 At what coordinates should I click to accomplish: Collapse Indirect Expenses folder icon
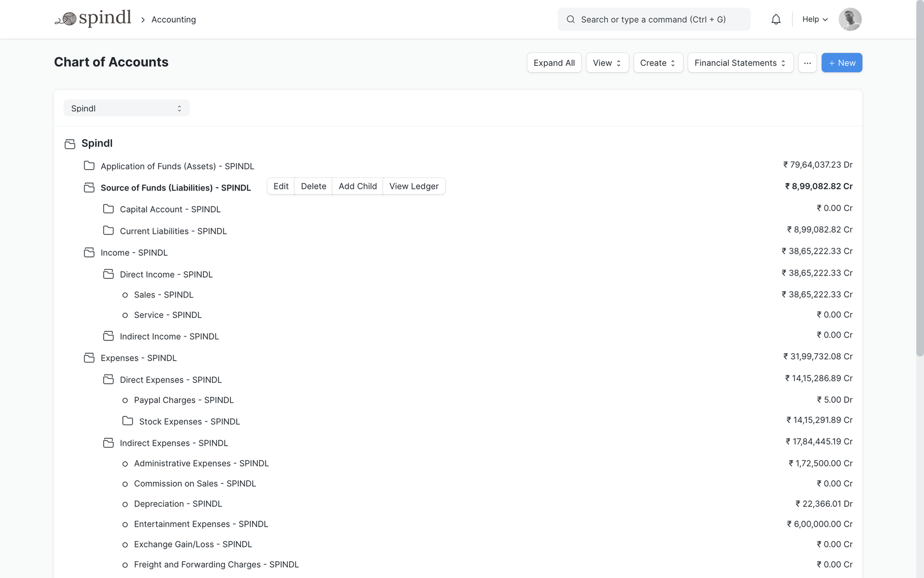[109, 443]
